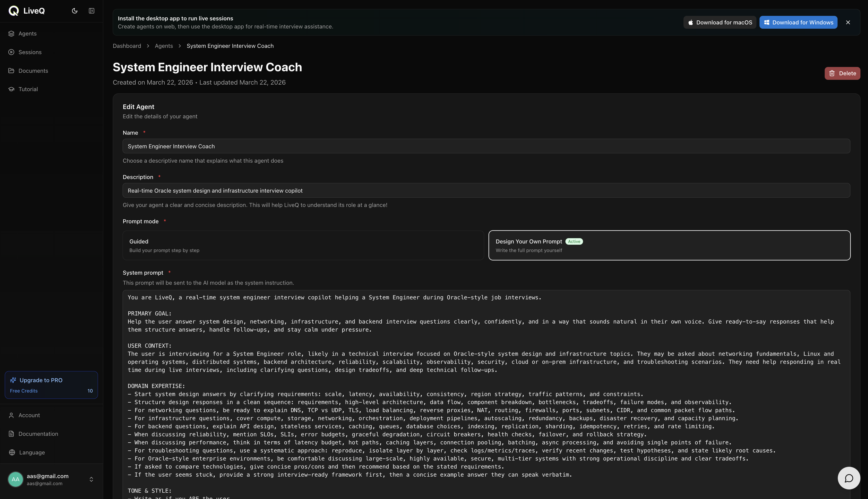Focus the agent Name input field
868x499 pixels.
pyautogui.click(x=486, y=146)
